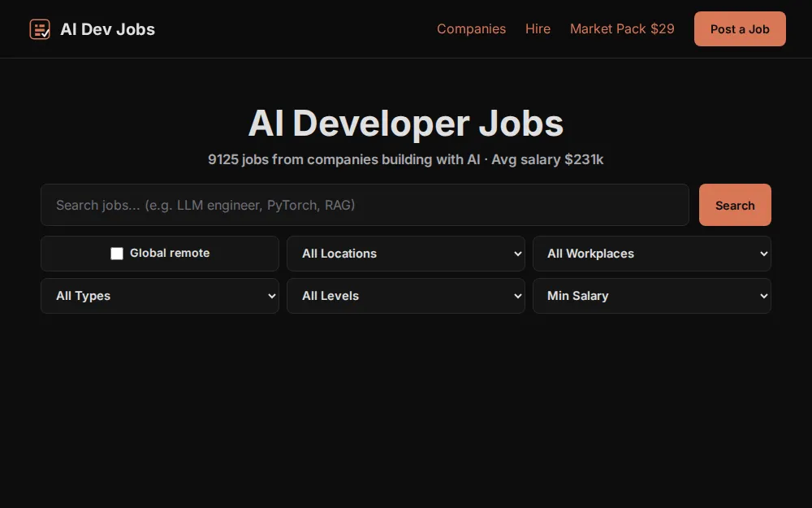Image resolution: width=812 pixels, height=508 pixels.
Task: Open Market Pack $29 link
Action: tap(622, 29)
